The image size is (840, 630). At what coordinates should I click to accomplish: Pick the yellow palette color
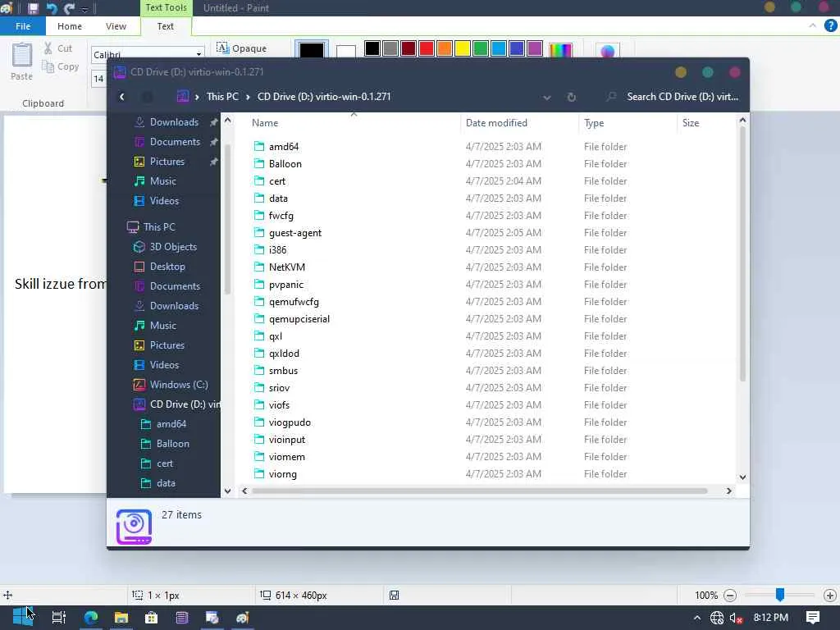463,48
